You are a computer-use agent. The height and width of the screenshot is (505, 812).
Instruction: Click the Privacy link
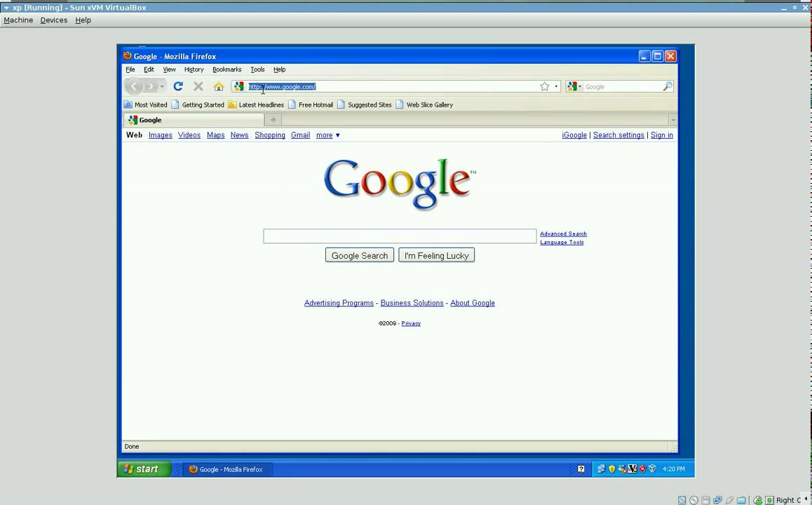[411, 323]
